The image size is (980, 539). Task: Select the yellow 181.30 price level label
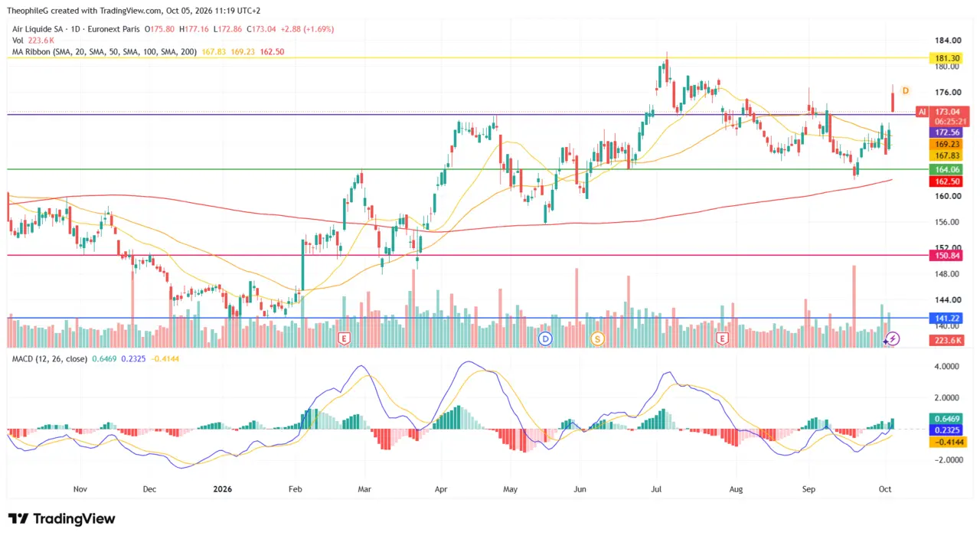click(x=943, y=58)
